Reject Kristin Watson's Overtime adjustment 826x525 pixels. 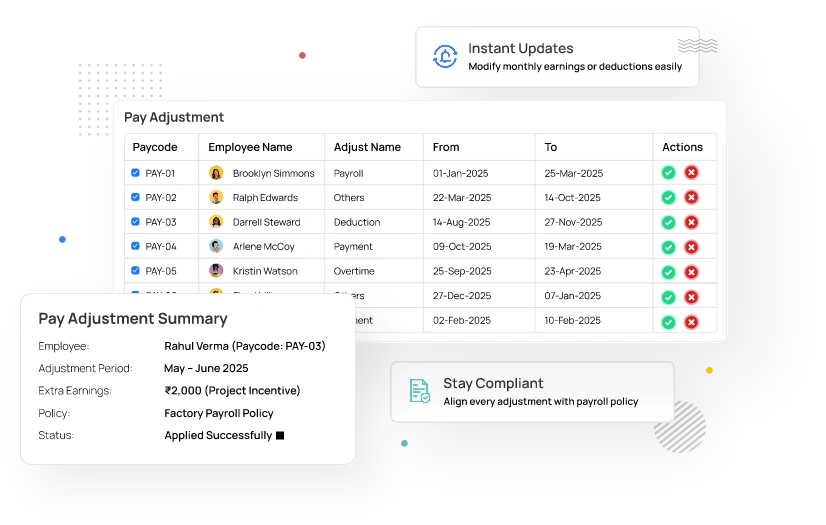[691, 271]
